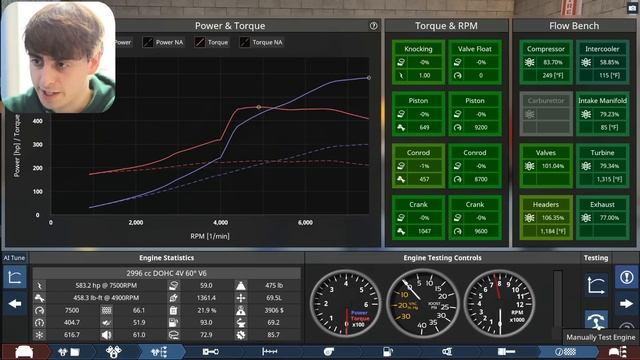Image resolution: width=640 pixels, height=360 pixels.
Task: Open the pistons engine variant tab
Action: (113, 351)
